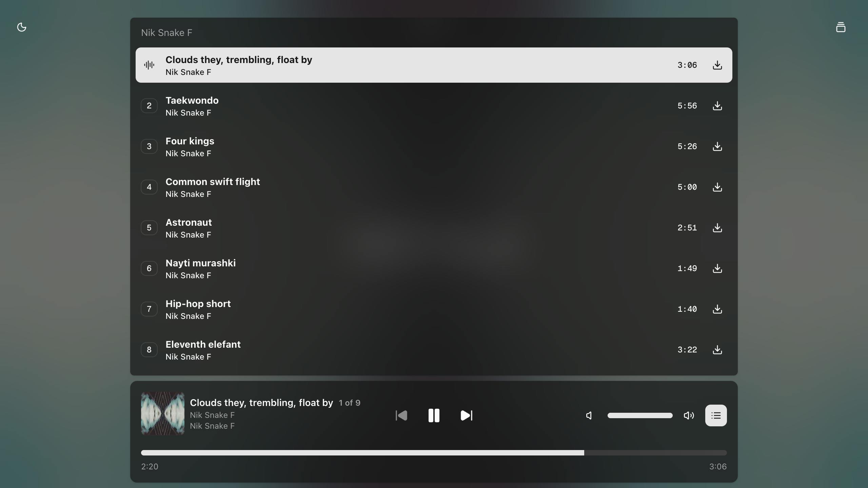Download the track Four kings

click(x=717, y=146)
